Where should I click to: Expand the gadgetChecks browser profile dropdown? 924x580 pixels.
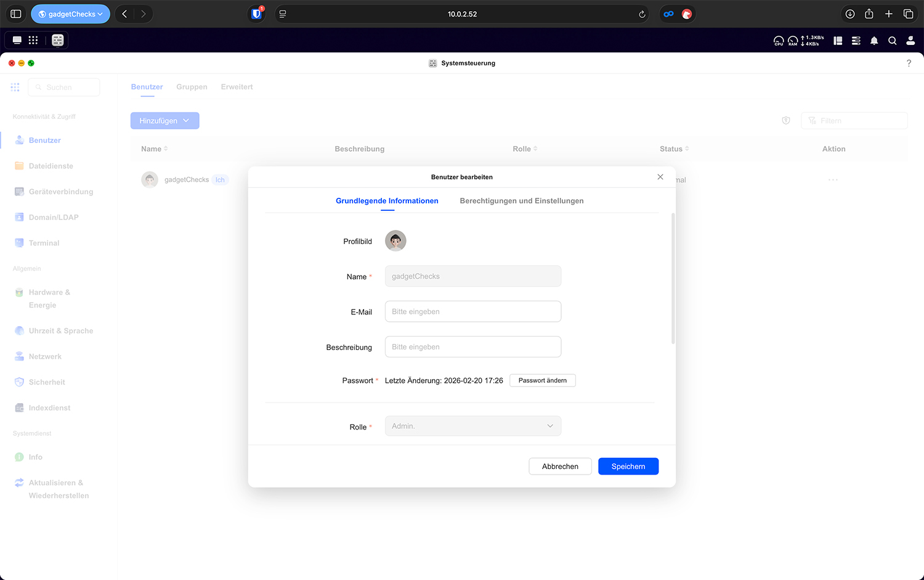click(71, 14)
